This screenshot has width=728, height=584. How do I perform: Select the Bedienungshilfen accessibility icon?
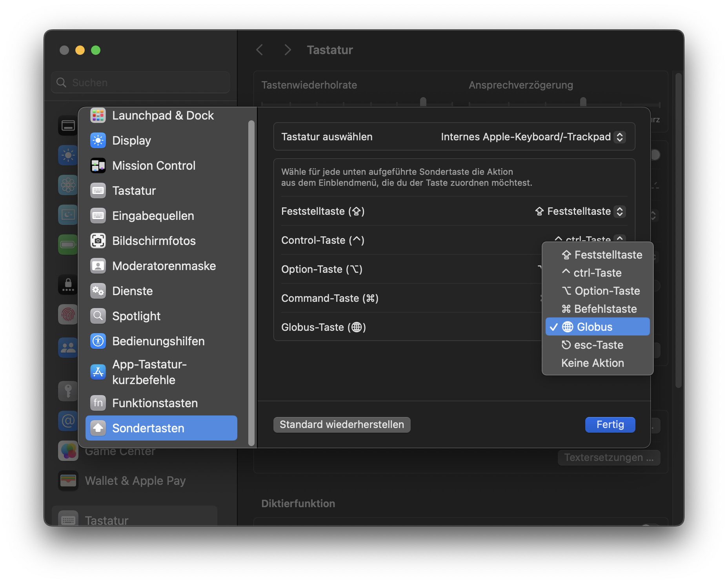click(x=98, y=341)
